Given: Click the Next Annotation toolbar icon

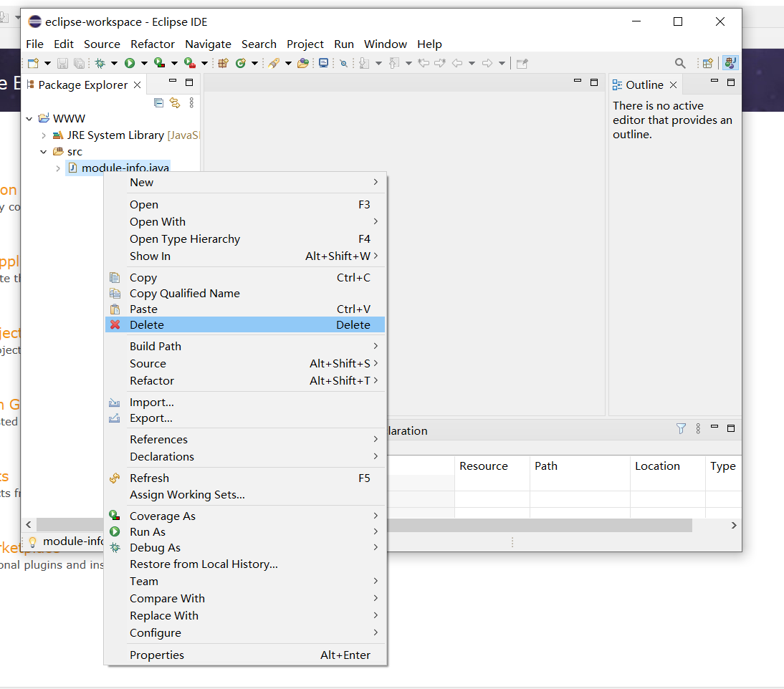Looking at the screenshot, I should point(364,64).
